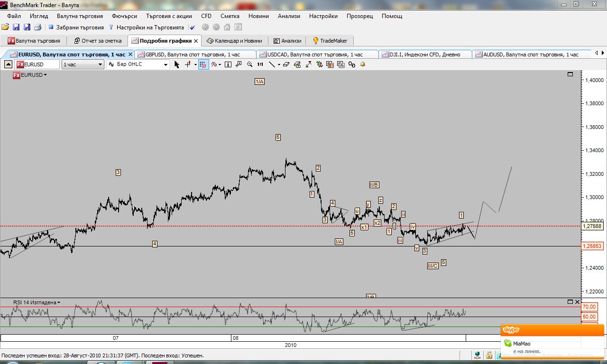This screenshot has height=364, width=607.
Task: Open the indicators wave tool
Action: point(215,64)
